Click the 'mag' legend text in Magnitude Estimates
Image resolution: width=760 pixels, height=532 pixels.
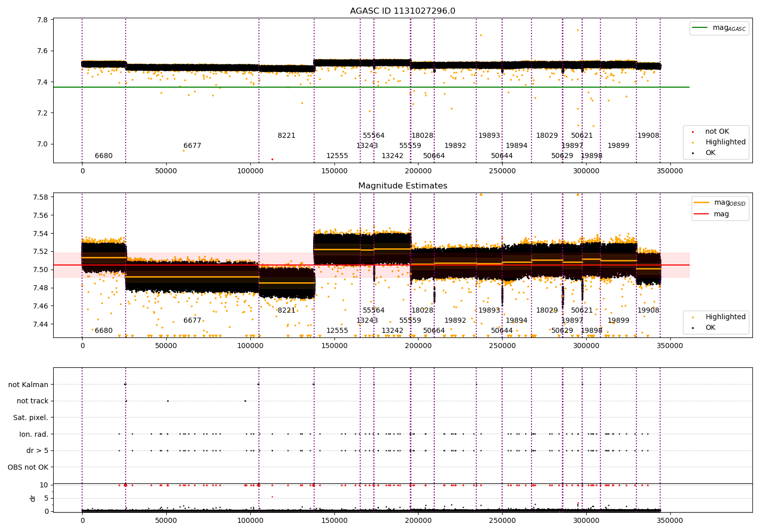(x=721, y=214)
